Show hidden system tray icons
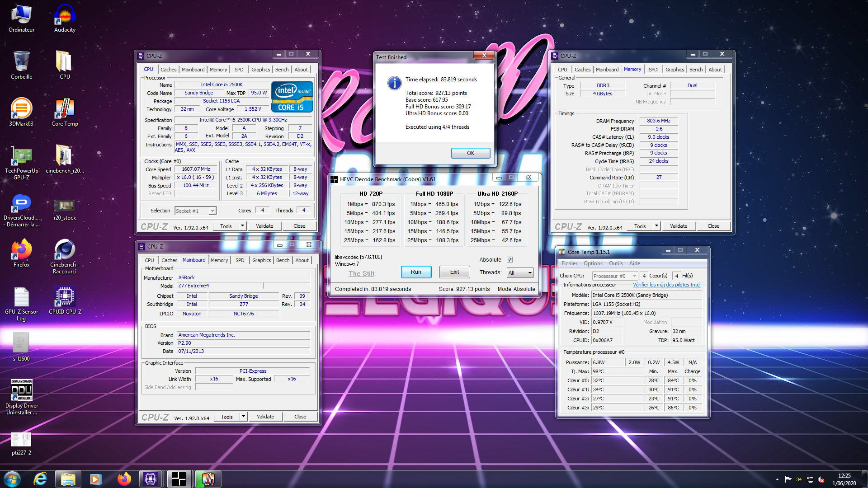The image size is (868, 488). 777,479
